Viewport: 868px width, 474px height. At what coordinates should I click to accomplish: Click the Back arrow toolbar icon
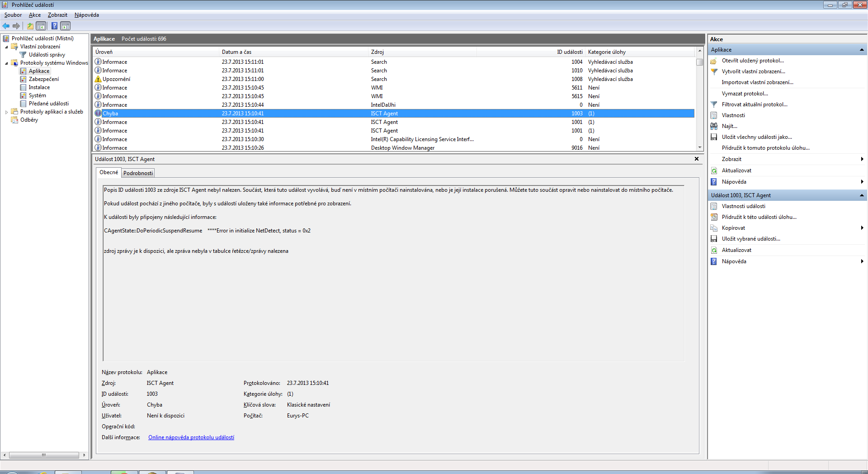[x=6, y=26]
